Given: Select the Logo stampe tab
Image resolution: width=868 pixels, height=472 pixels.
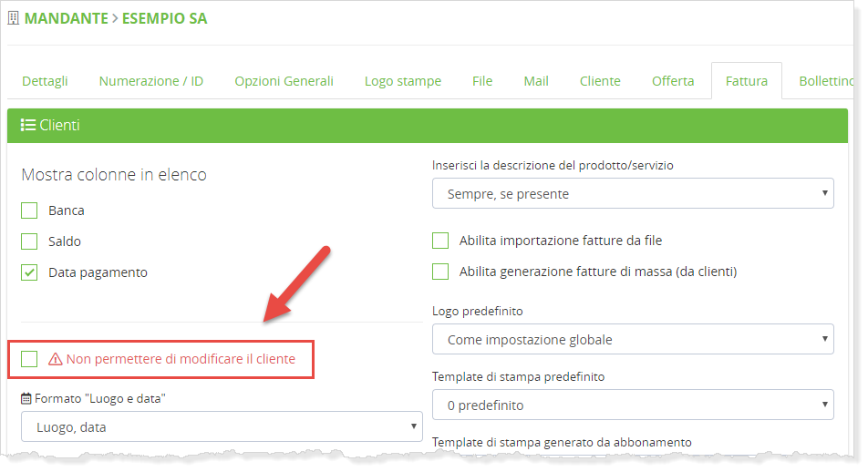Looking at the screenshot, I should [403, 81].
